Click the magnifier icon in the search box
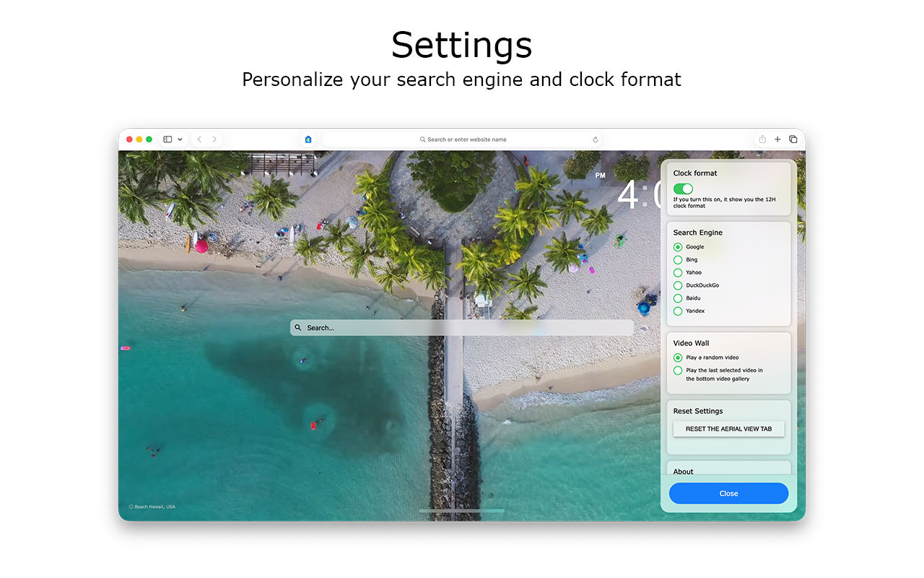The width and height of the screenshot is (924, 578). (298, 327)
